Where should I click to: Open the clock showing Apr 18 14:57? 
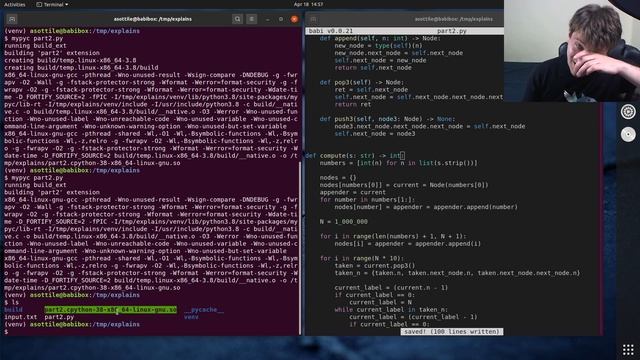tap(308, 4)
